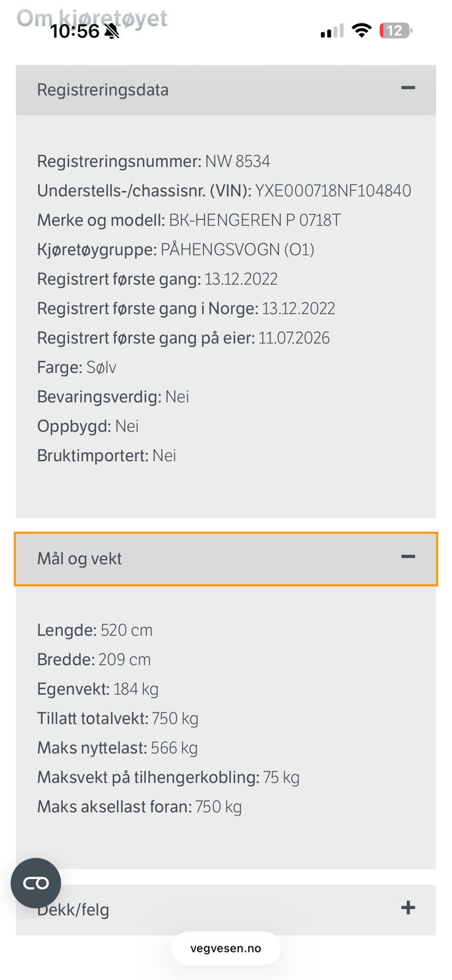
Task: Tap the silent bell icon
Action: pos(111,32)
